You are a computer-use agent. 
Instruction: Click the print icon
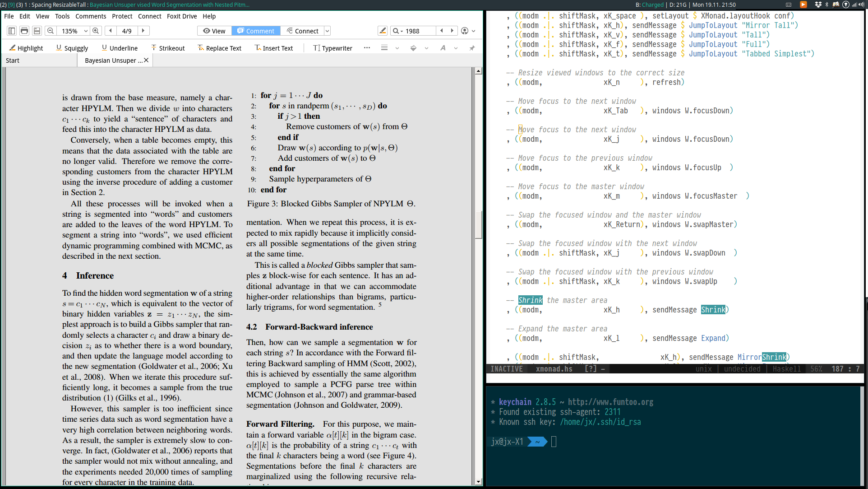24,31
